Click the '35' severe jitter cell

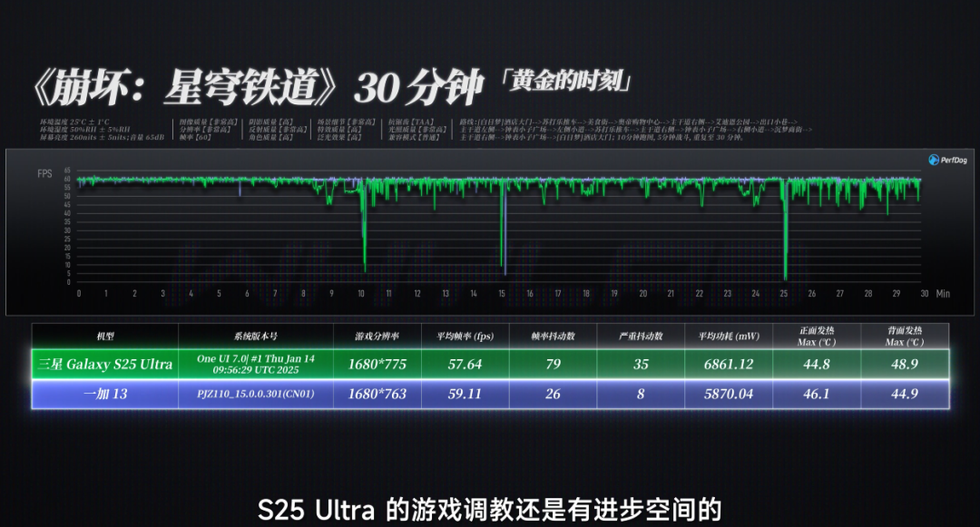pyautogui.click(x=641, y=364)
